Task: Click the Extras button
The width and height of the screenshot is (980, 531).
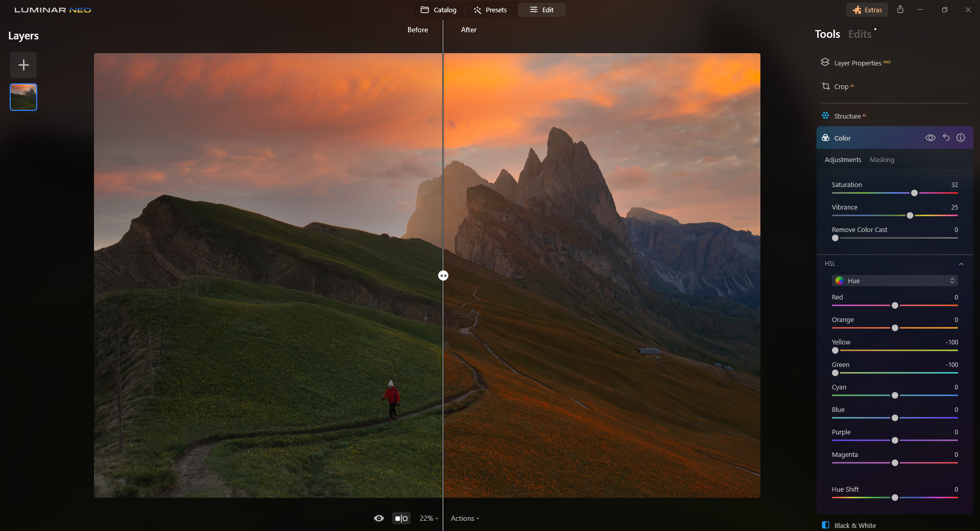Action: coord(867,10)
